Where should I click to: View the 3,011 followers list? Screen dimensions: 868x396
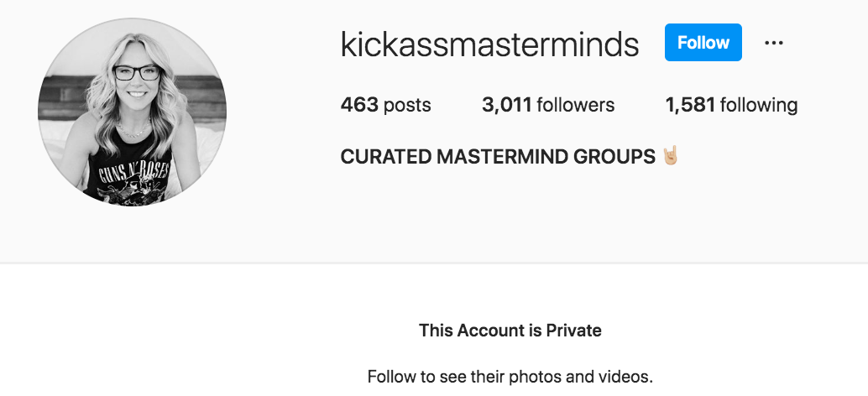[547, 105]
